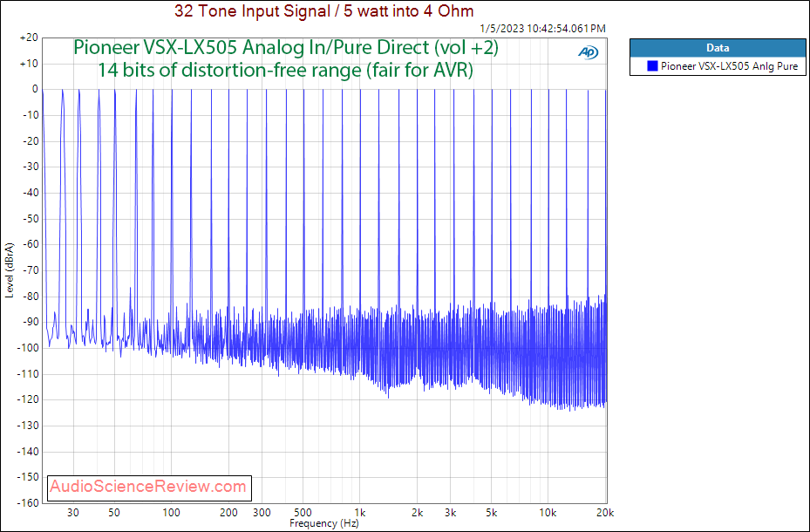810x532 pixels.
Task: Click the '-50' y-axis label
Action: tap(31, 219)
